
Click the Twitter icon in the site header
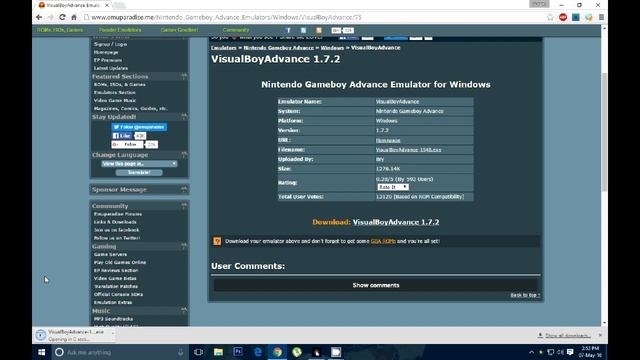(x=303, y=30)
